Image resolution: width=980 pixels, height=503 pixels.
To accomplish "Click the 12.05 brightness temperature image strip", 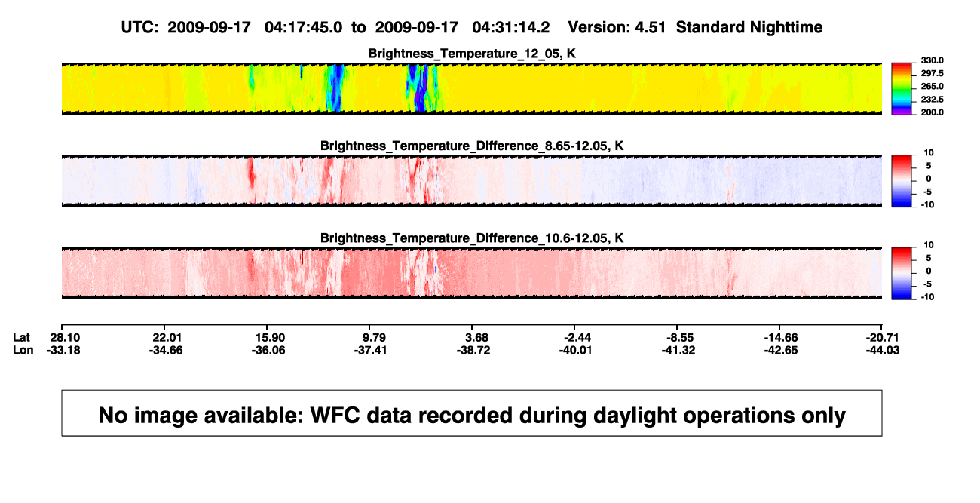I will pos(472,88).
